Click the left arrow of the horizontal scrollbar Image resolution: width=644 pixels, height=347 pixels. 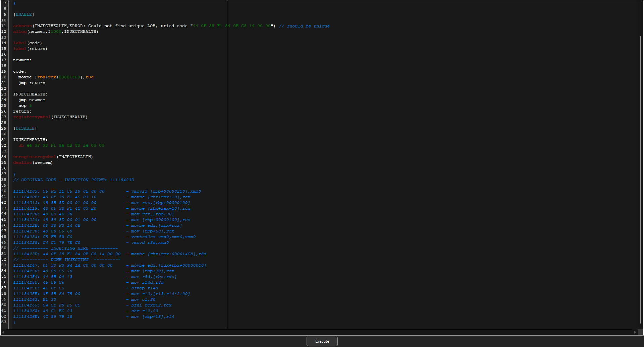point(3,332)
